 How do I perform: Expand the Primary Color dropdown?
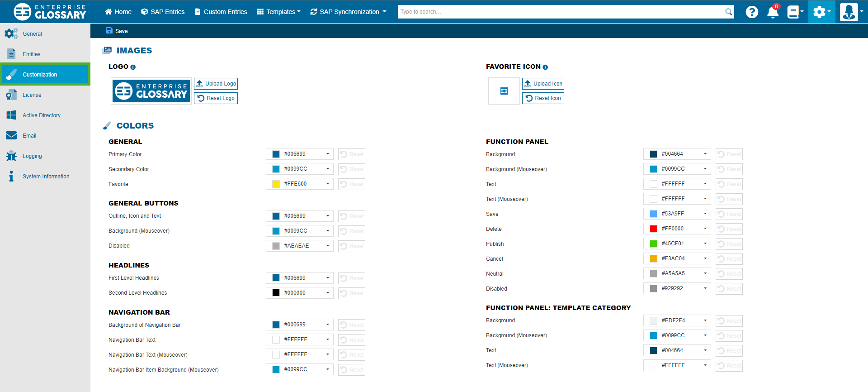tap(328, 154)
